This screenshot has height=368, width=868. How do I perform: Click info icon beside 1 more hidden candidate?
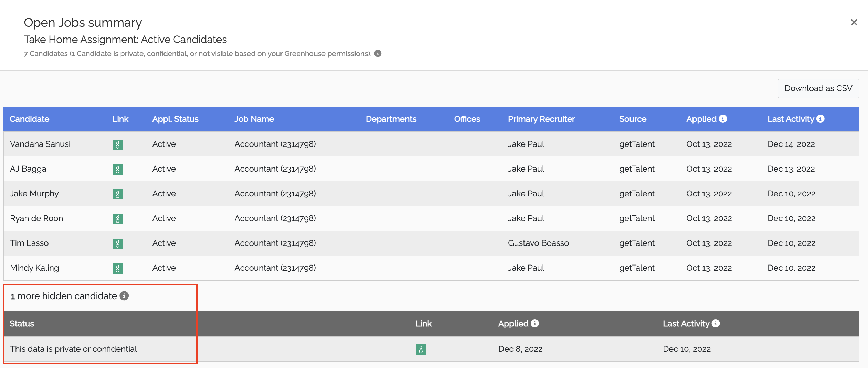124,296
